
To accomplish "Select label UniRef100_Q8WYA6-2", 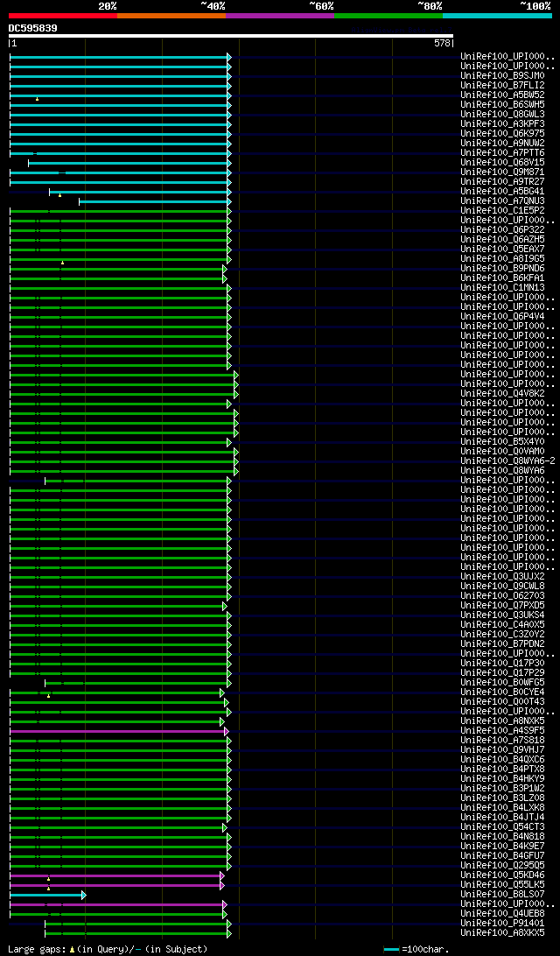I will [x=507, y=460].
